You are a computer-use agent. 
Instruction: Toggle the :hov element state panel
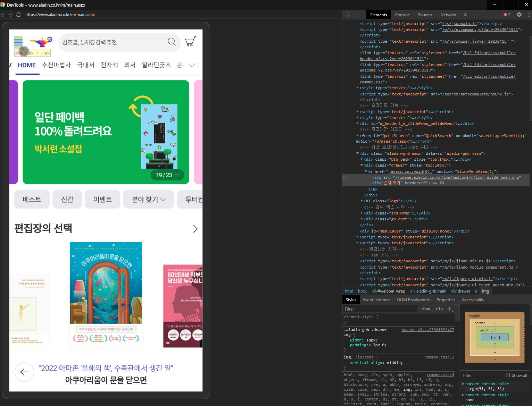point(426,309)
